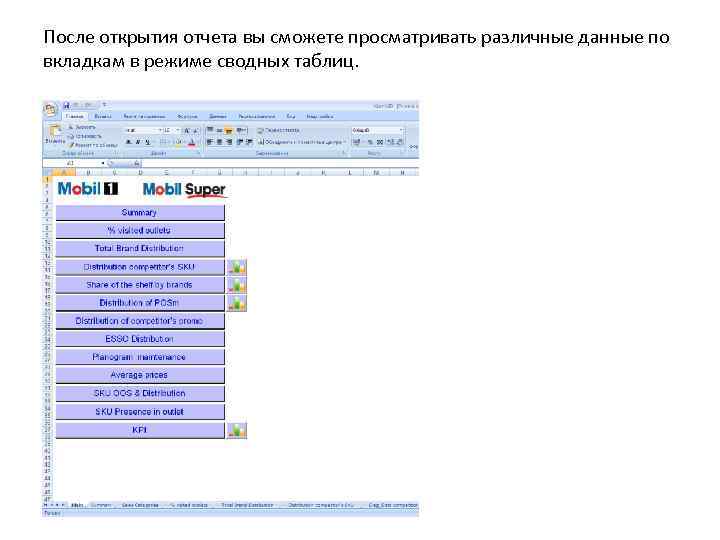Image resolution: width=720 pixels, height=540 pixels.
Task: Click the Total Brand Distribution button
Action: coord(140,248)
